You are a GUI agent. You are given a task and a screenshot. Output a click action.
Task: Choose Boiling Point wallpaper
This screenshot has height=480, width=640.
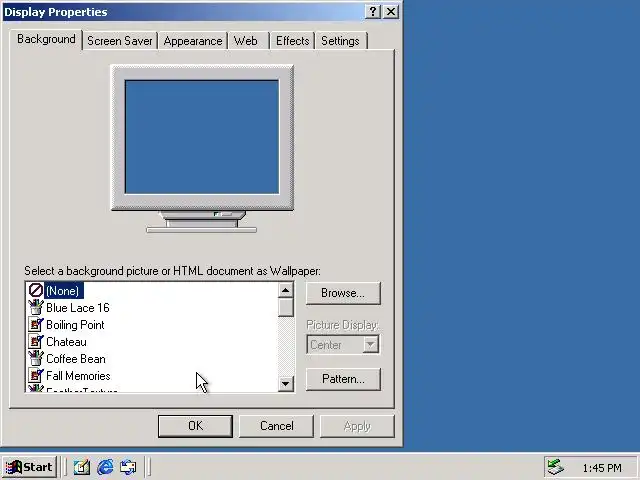[x=75, y=325]
